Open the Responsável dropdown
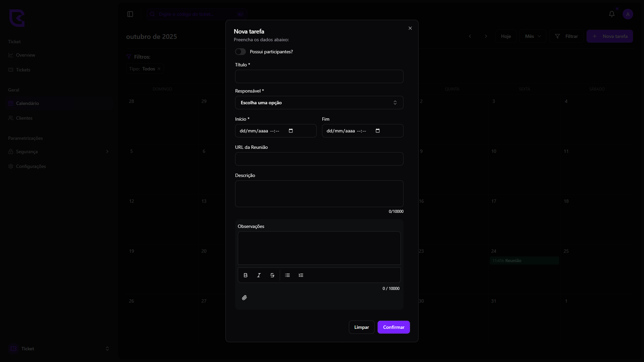The image size is (644, 362). [319, 103]
